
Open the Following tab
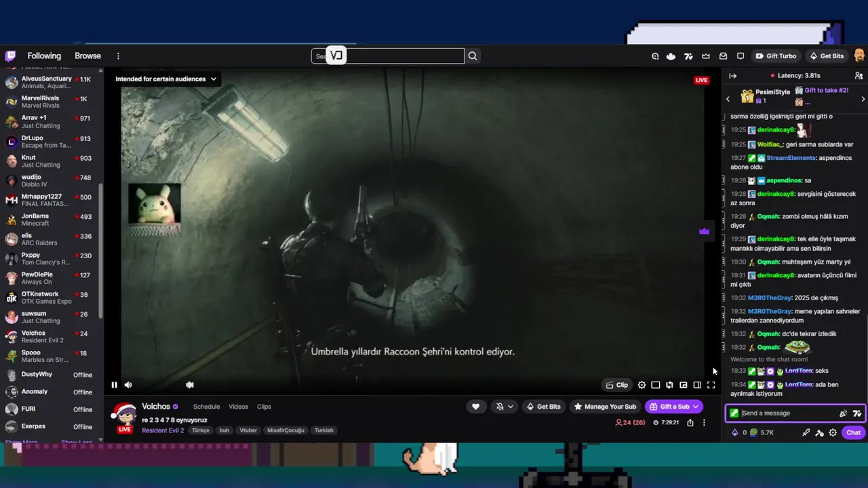[x=44, y=56]
